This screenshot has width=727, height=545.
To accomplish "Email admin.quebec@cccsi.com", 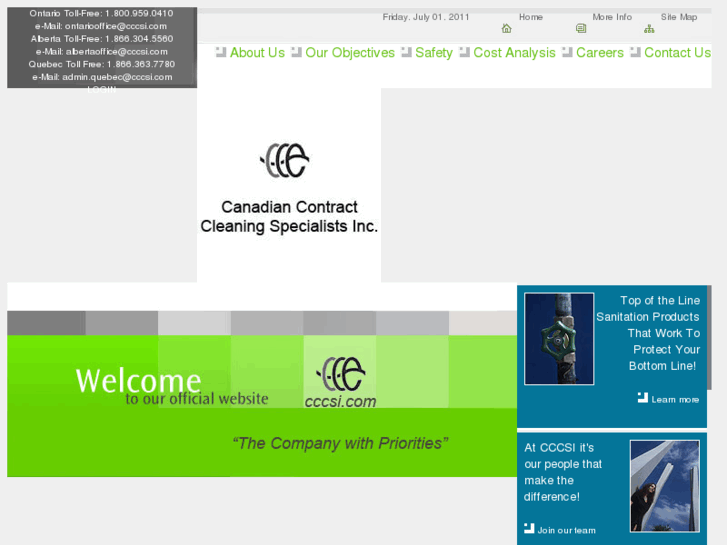I will (117, 77).
